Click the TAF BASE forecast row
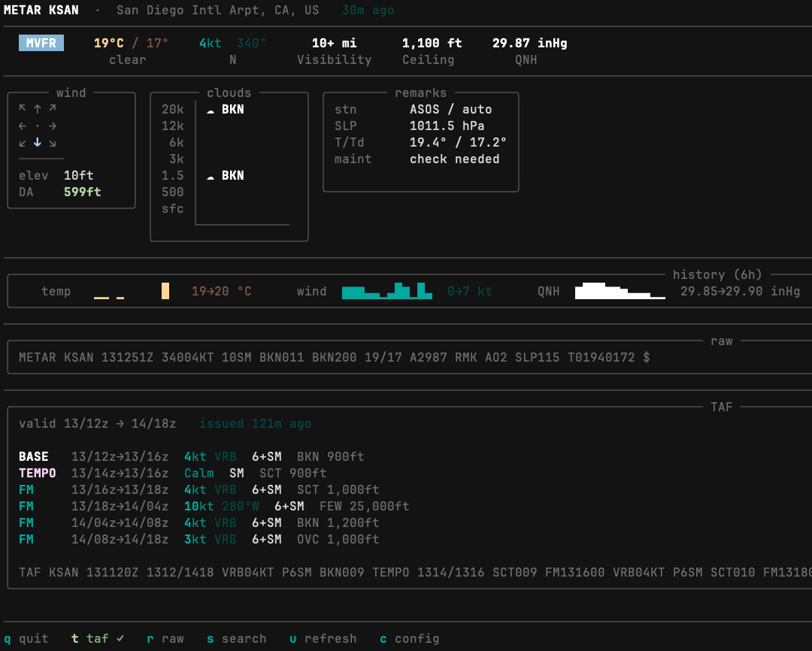The width and height of the screenshot is (812, 651). pos(192,456)
